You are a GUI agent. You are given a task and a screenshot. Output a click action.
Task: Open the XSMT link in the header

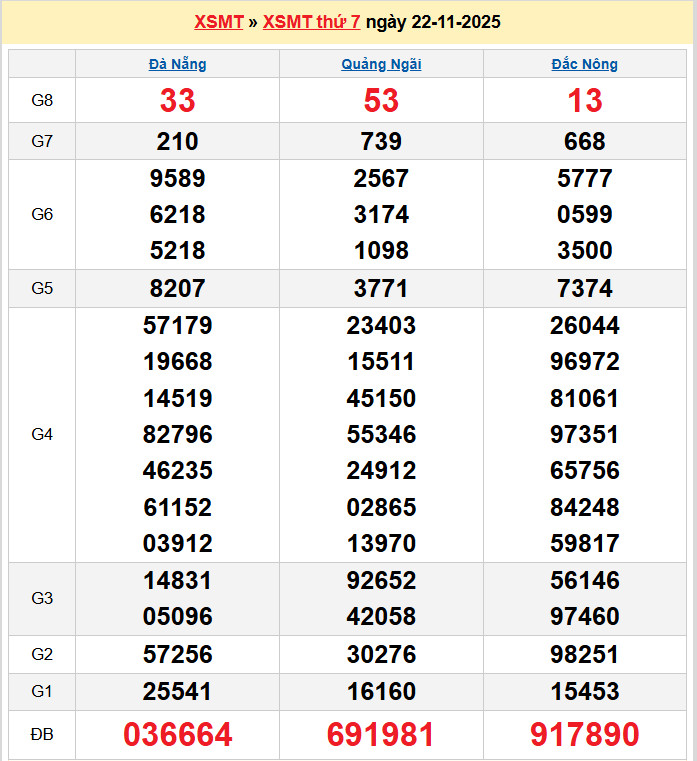click(x=219, y=22)
